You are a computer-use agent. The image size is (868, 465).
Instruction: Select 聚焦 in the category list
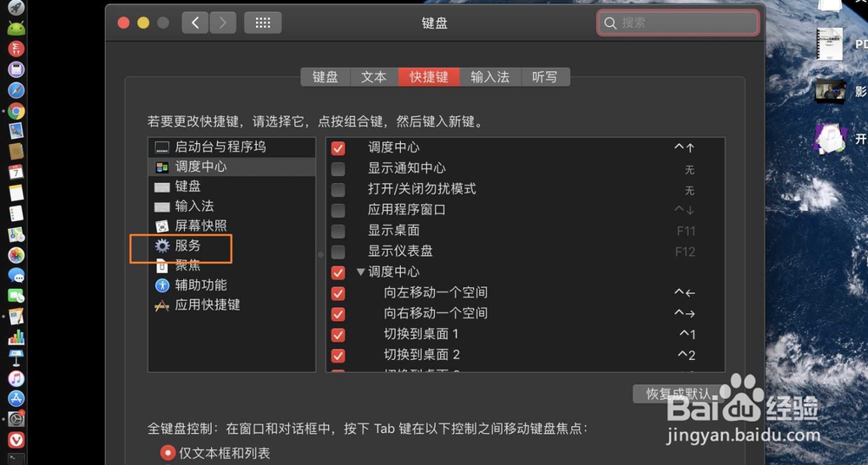(x=232, y=265)
